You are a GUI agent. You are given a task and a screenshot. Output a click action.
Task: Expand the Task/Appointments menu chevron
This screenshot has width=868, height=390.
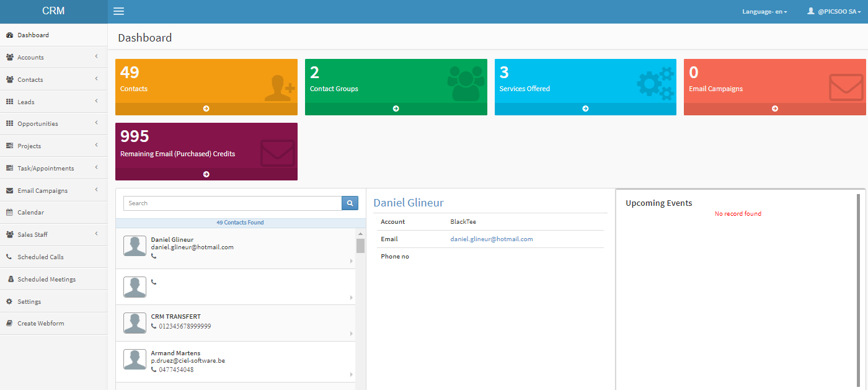(97, 167)
